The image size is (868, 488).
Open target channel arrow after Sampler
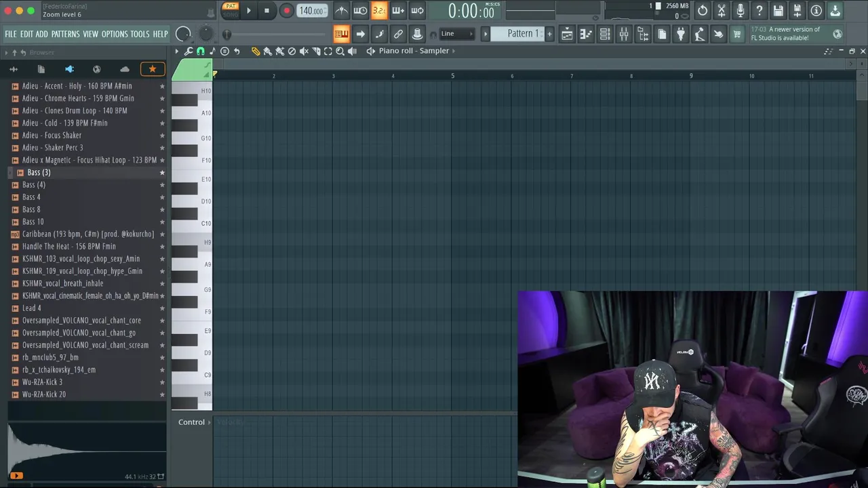(x=454, y=51)
